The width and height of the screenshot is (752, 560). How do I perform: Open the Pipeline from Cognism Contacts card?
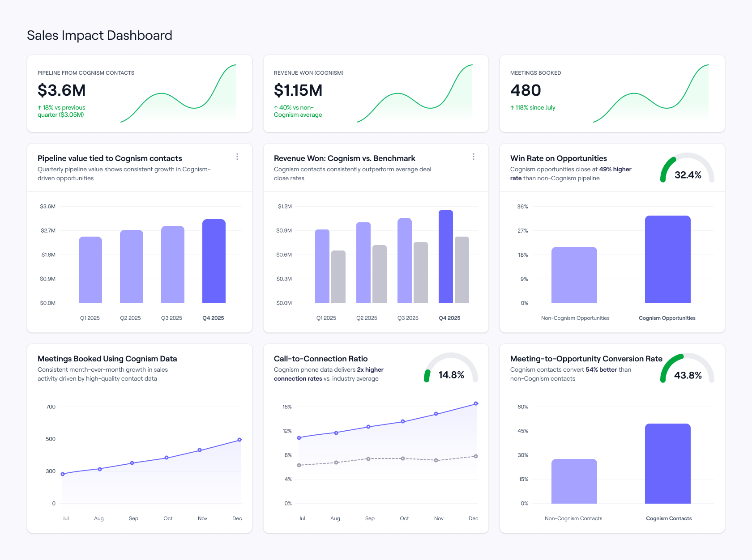tap(139, 93)
